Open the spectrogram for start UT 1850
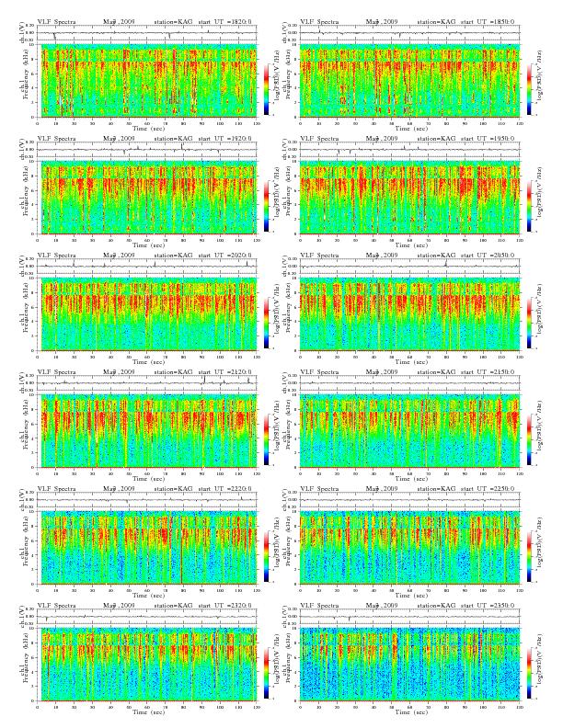 409,81
